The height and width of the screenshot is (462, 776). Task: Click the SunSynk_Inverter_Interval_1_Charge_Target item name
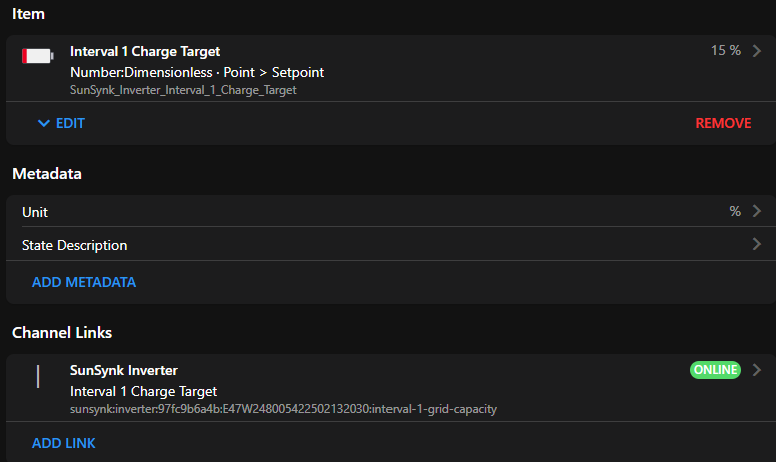click(x=183, y=90)
